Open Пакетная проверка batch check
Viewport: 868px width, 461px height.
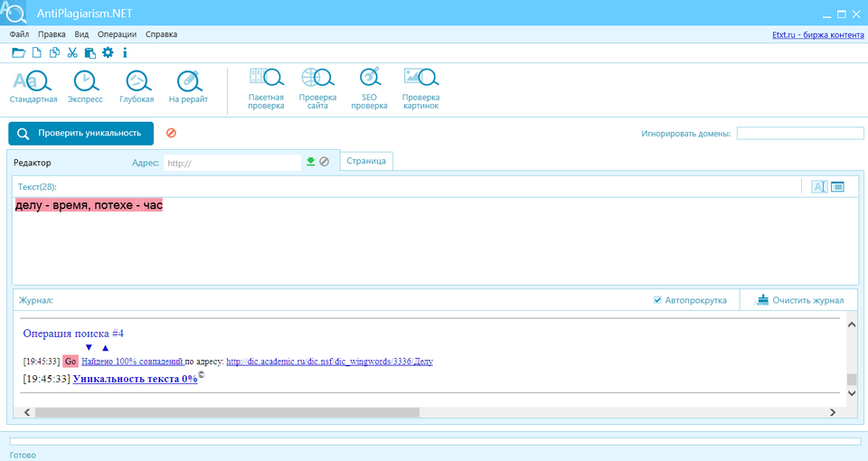point(266,88)
